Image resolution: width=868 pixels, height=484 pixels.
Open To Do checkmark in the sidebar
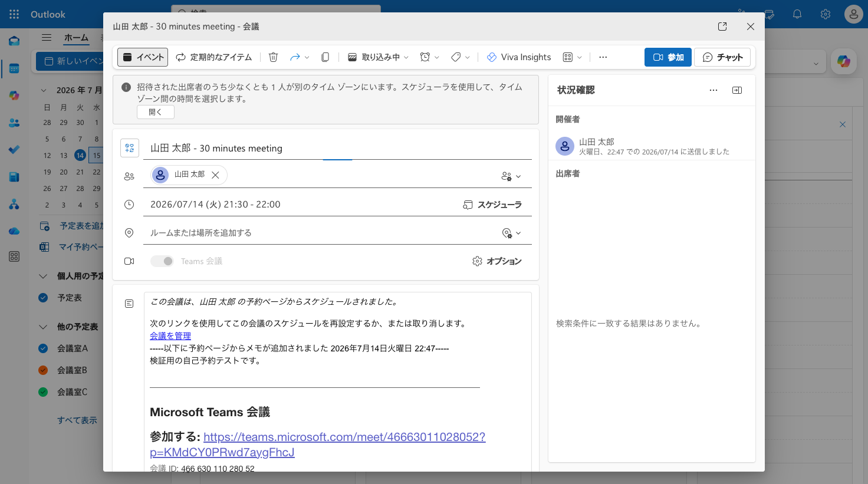pos(14,150)
